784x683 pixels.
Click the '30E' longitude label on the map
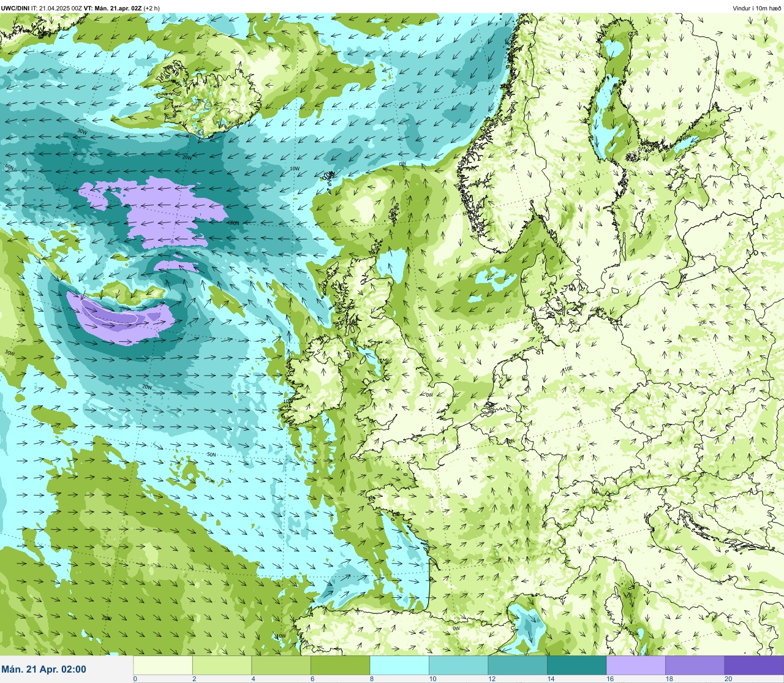[x=707, y=59]
